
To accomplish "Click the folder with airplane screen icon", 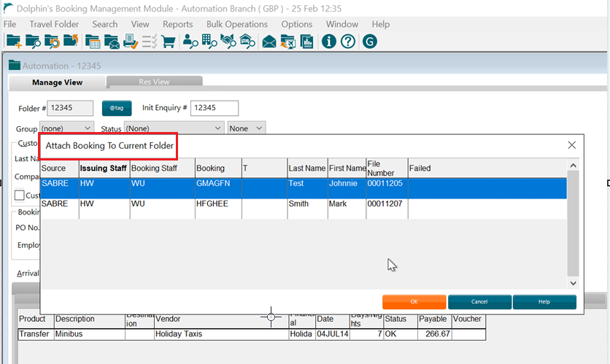I will (x=288, y=42).
